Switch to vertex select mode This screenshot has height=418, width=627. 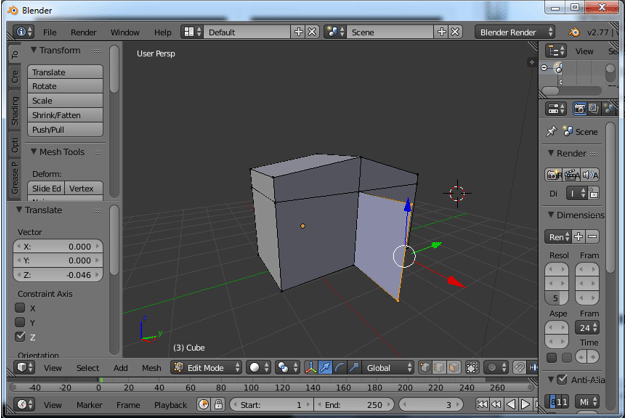point(425,367)
